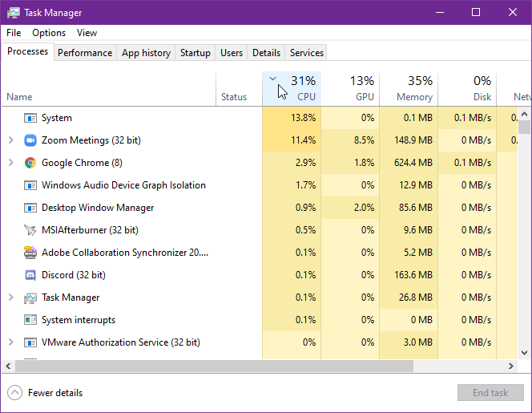This screenshot has height=413, width=532.
Task: Click the Adobe Collaboration Synchronizer icon
Action: coord(30,253)
